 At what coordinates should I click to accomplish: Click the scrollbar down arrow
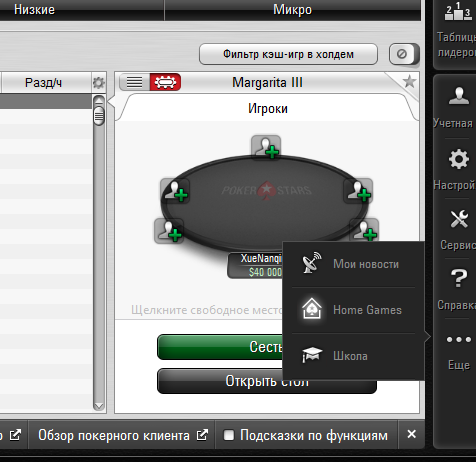[x=99, y=406]
